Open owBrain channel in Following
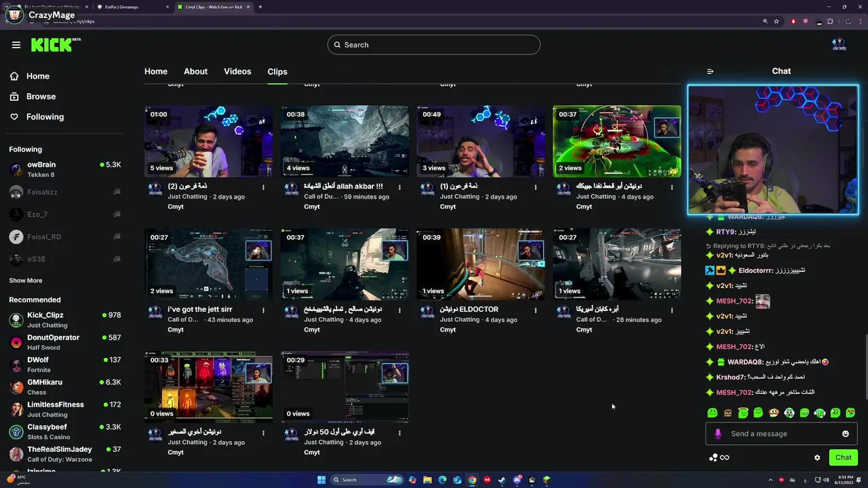This screenshot has width=868, height=488. tap(65, 169)
